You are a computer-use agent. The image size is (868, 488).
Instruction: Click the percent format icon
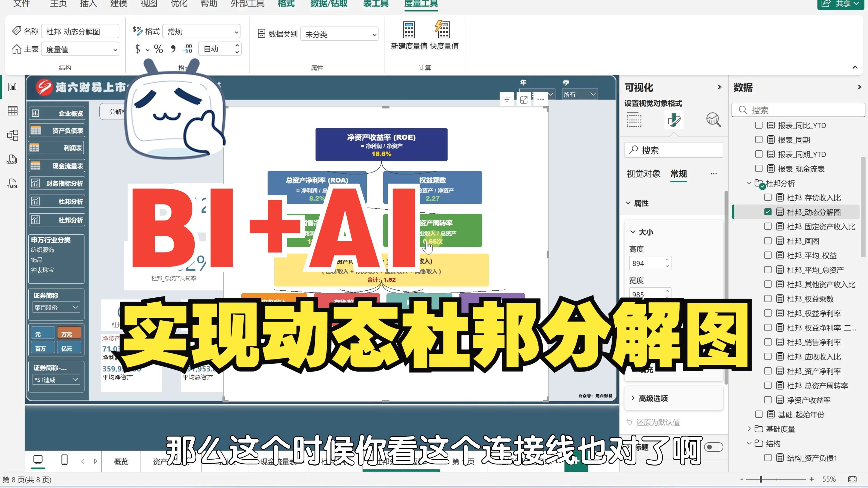(x=158, y=49)
